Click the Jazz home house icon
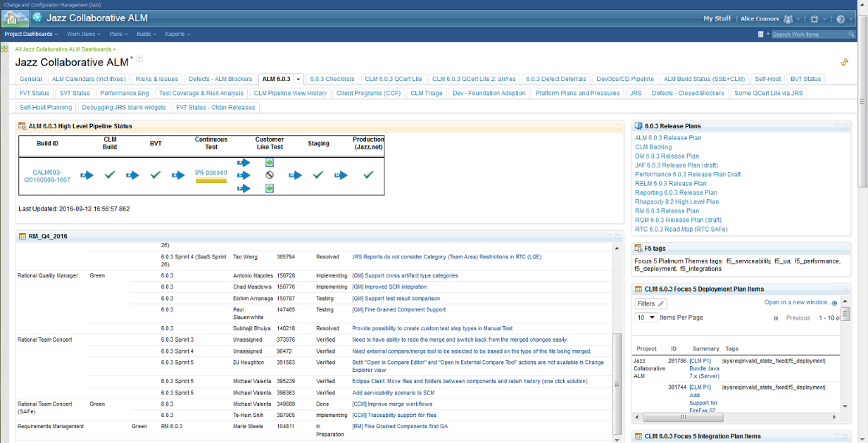The image size is (868, 443). coord(12,19)
